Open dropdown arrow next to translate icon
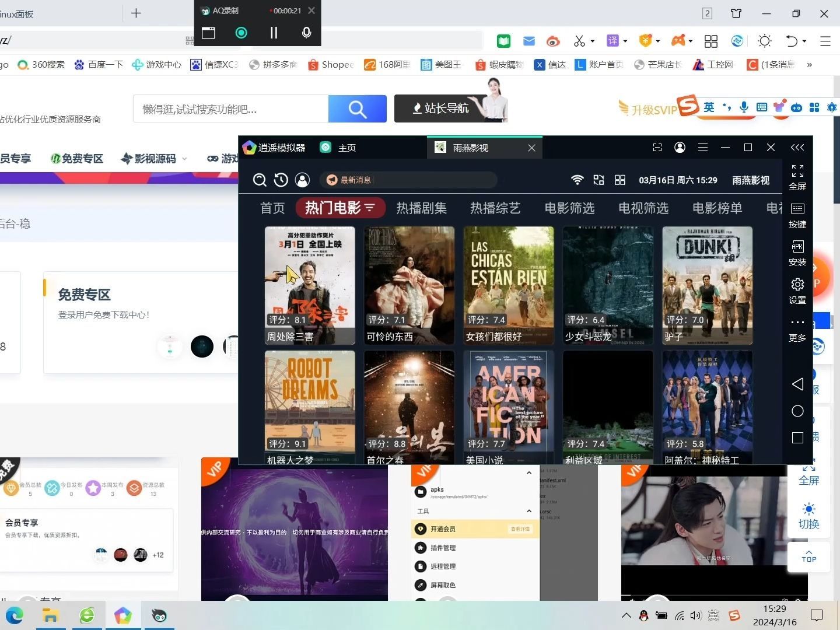Image resolution: width=840 pixels, height=630 pixels. [x=625, y=41]
